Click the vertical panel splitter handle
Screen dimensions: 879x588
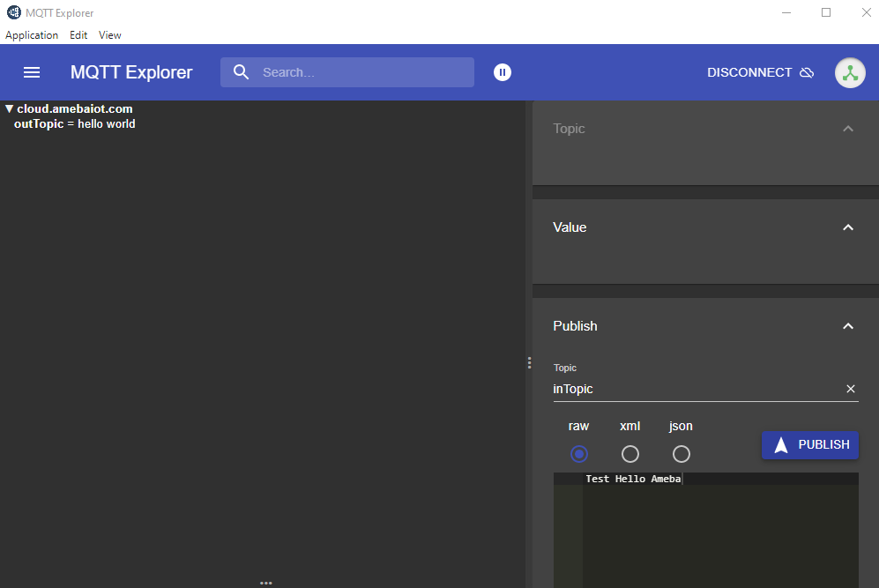click(529, 362)
